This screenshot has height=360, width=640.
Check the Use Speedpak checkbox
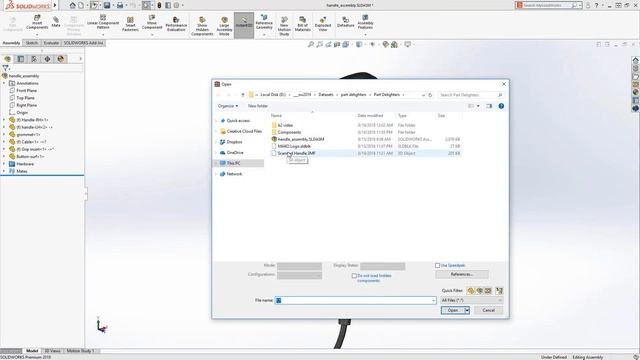[438, 266]
